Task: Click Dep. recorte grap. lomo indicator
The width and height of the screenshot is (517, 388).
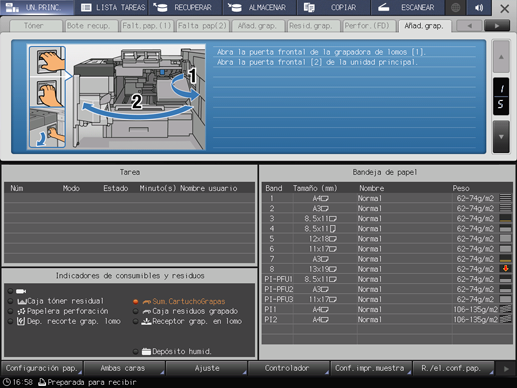Action: [65, 321]
